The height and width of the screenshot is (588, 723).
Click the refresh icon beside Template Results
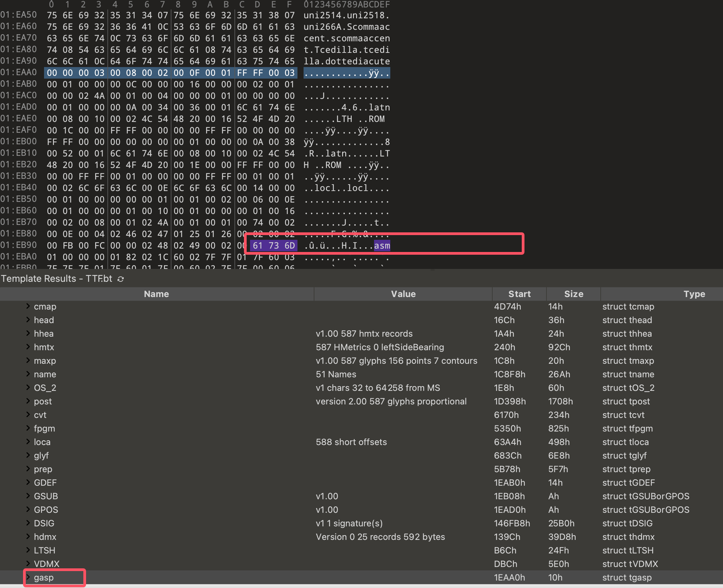click(121, 279)
